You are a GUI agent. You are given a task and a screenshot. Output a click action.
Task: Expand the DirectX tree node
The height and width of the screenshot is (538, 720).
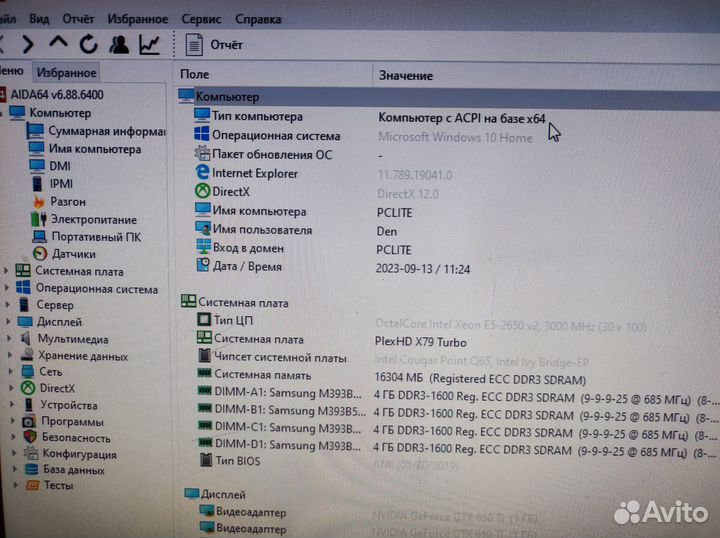pyautogui.click(x=12, y=387)
